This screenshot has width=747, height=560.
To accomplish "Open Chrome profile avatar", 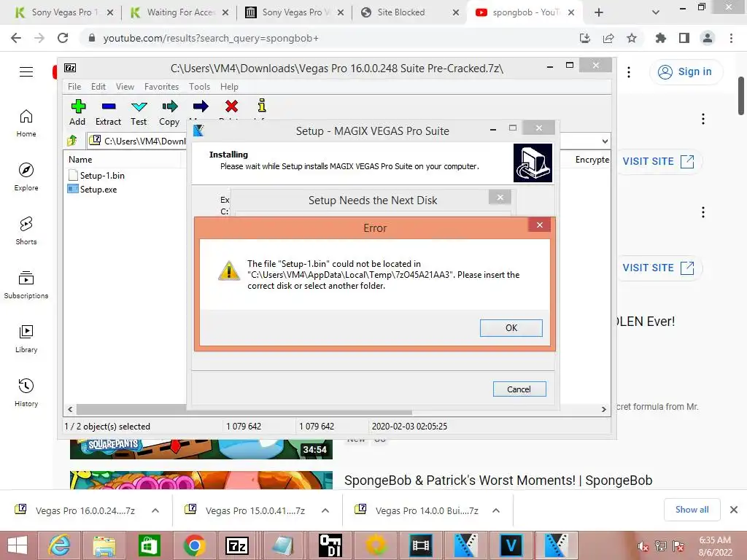I will coord(708,38).
